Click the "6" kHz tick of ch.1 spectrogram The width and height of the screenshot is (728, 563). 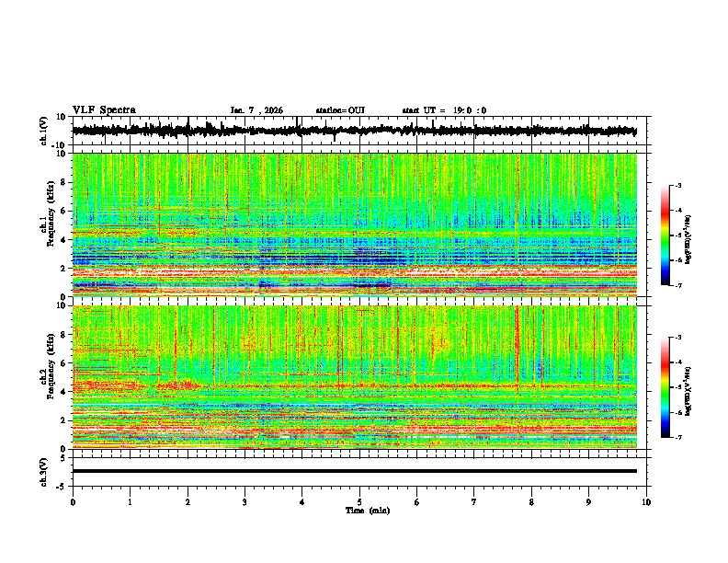(63, 211)
